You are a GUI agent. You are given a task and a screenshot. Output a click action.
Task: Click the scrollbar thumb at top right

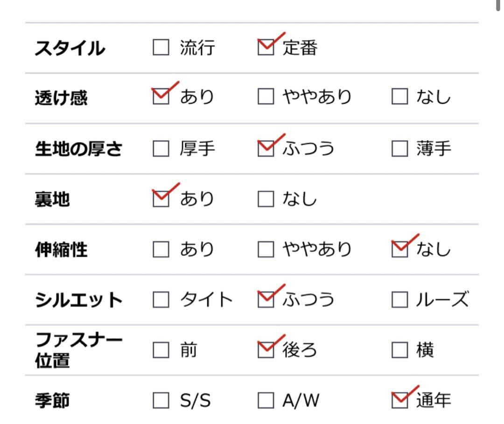[498, 5]
